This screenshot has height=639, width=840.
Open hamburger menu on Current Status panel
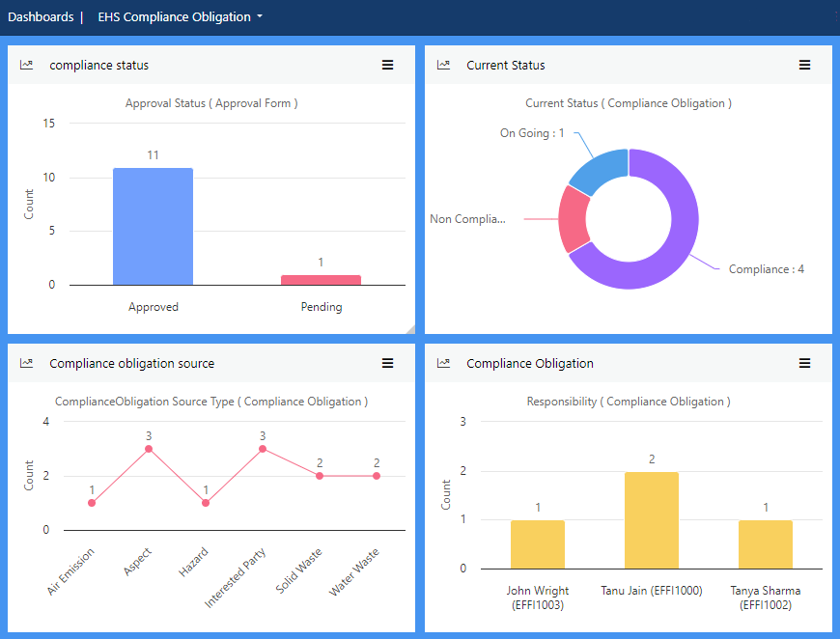[x=804, y=66]
